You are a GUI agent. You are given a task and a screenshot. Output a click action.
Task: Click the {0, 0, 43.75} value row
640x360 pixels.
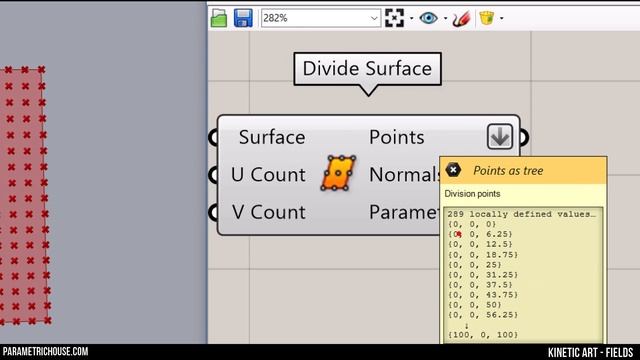(483, 295)
